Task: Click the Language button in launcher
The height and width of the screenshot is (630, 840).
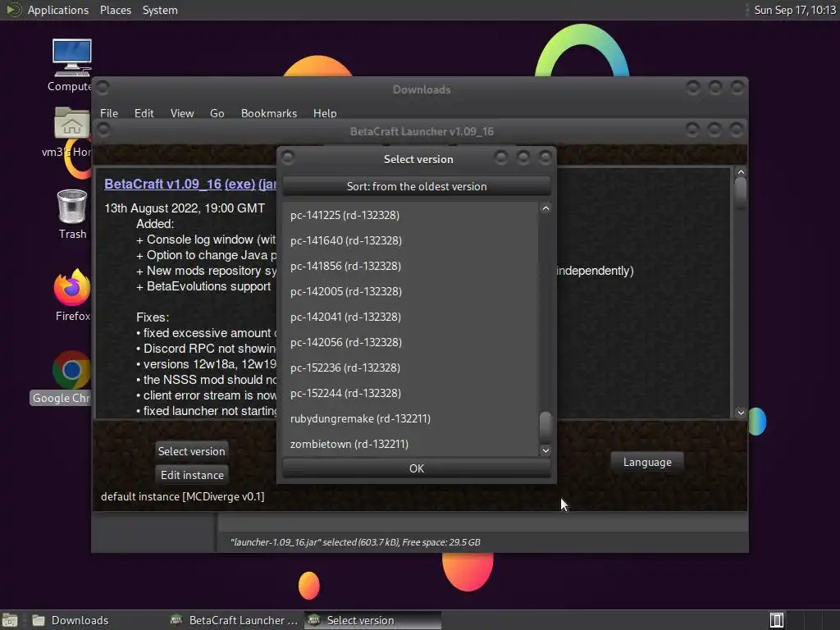Action: pyautogui.click(x=647, y=462)
